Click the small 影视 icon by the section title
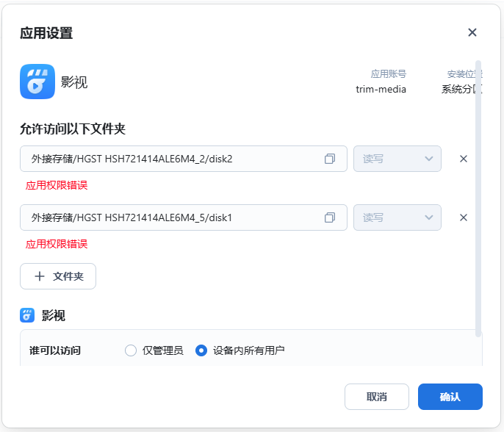This screenshot has width=504, height=432. [27, 315]
